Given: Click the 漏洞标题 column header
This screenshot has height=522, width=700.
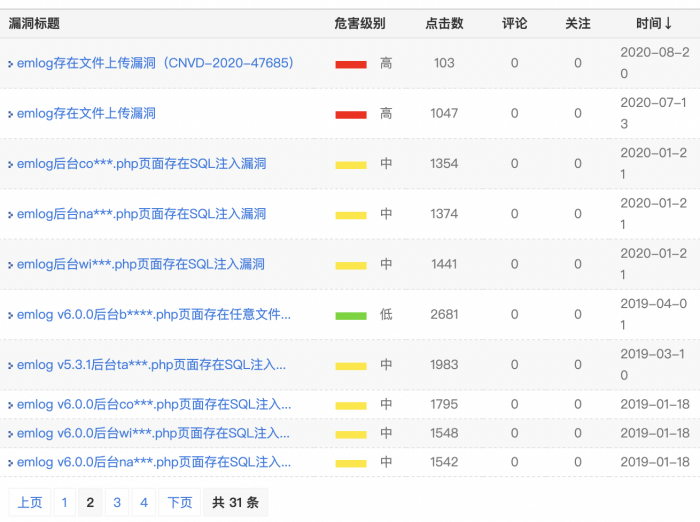Looking at the screenshot, I should point(34,23).
